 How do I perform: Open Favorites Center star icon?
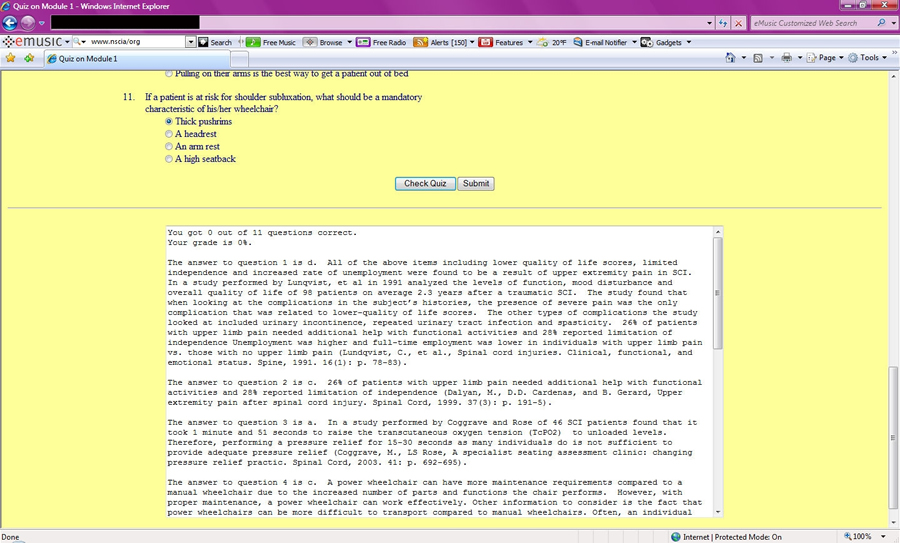coord(10,58)
